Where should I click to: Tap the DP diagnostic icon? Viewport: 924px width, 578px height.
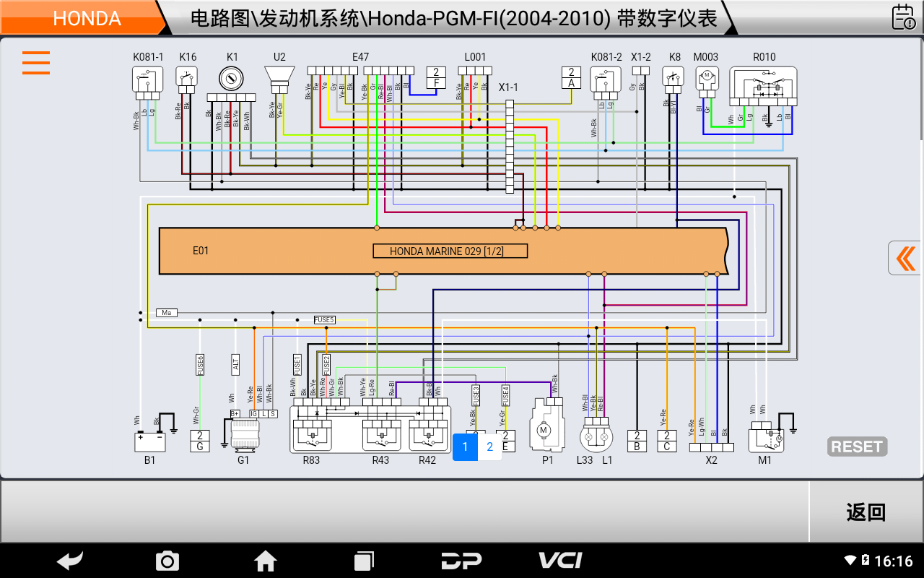[x=461, y=560]
